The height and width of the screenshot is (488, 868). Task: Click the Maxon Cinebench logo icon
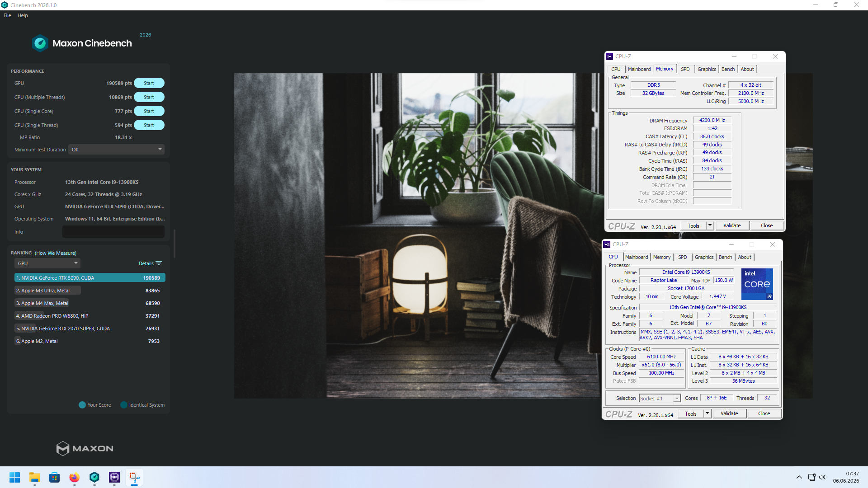click(40, 43)
